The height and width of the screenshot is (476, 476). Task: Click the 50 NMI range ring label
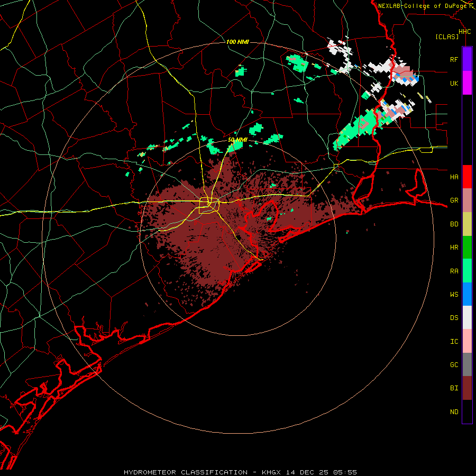click(x=237, y=140)
